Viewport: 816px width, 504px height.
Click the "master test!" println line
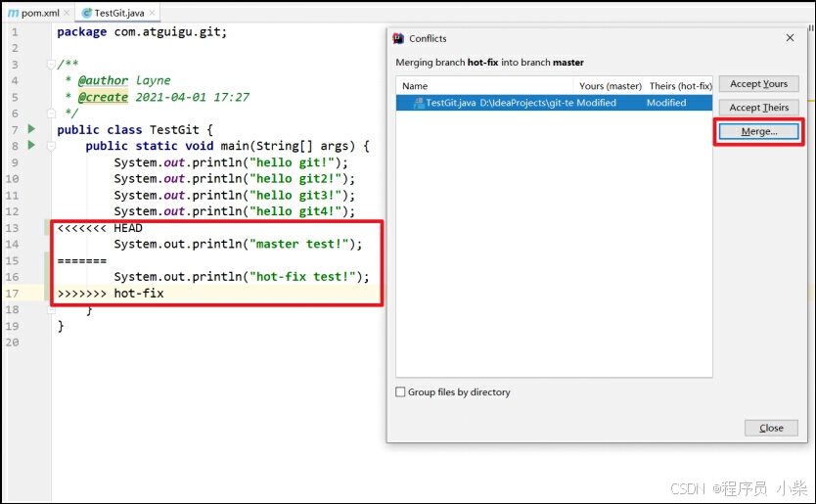tap(238, 245)
